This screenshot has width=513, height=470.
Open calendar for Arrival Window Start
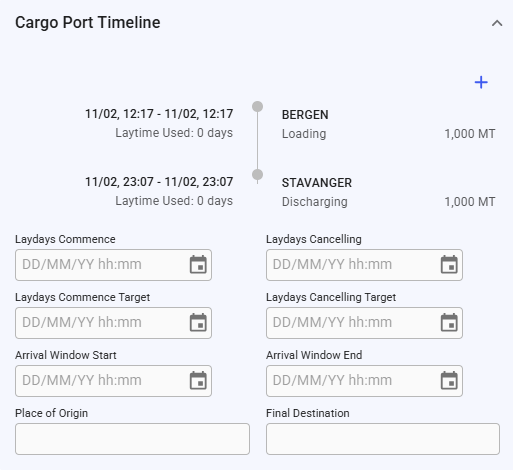pos(198,381)
